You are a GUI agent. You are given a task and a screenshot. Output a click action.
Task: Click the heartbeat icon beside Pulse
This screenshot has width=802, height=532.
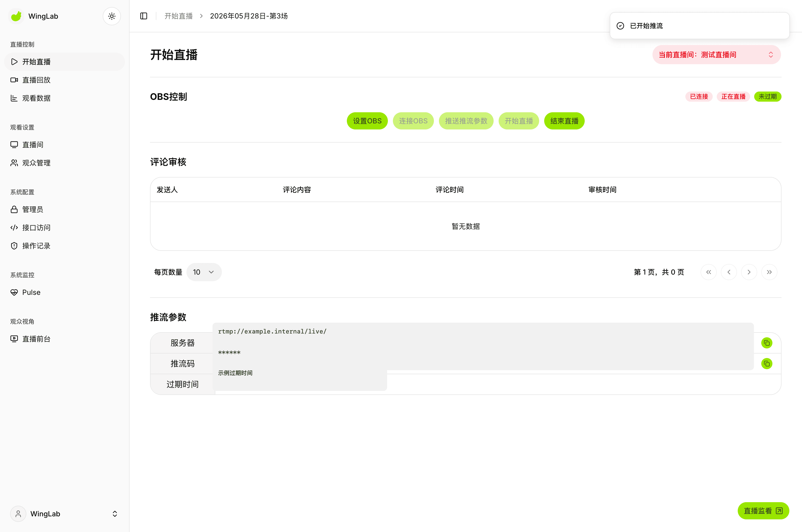click(x=14, y=292)
